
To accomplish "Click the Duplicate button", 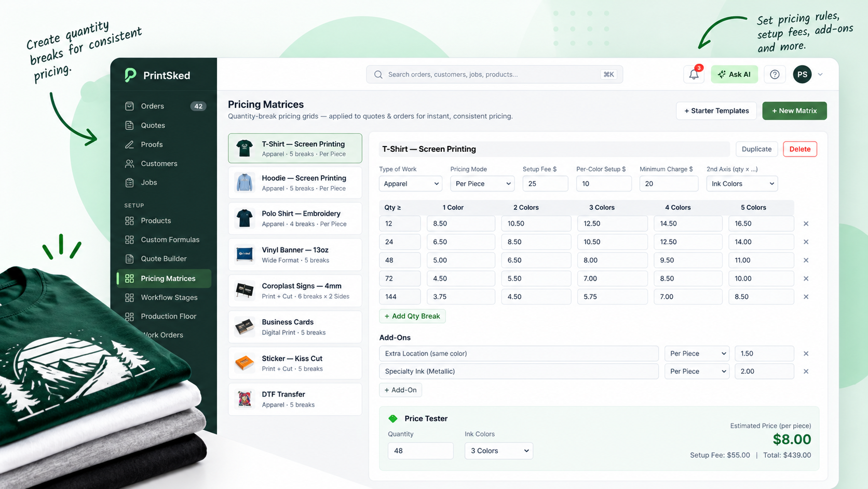I will (x=756, y=149).
